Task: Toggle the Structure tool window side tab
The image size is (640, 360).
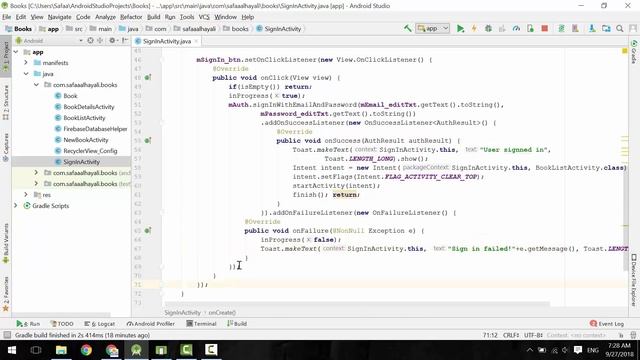Action: point(6,102)
